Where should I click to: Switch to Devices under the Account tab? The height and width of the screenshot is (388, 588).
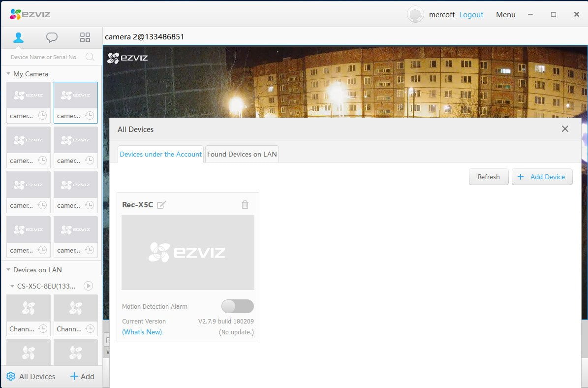[160, 154]
